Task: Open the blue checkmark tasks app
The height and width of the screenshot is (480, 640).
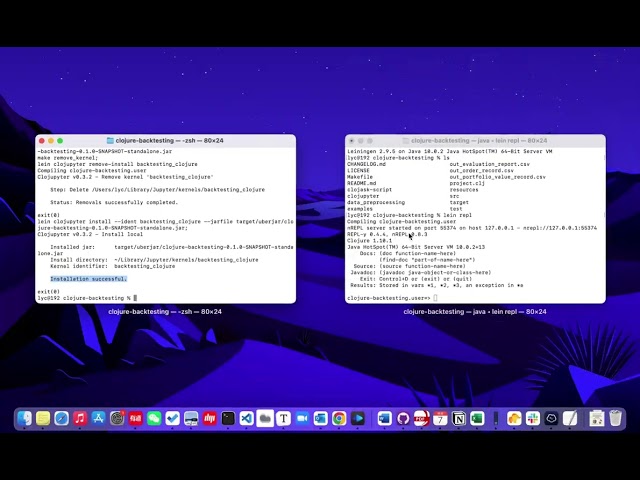Action: [173, 418]
